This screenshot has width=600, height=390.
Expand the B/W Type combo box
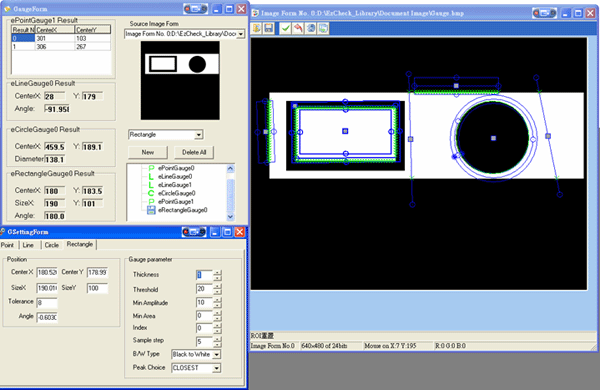216,354
